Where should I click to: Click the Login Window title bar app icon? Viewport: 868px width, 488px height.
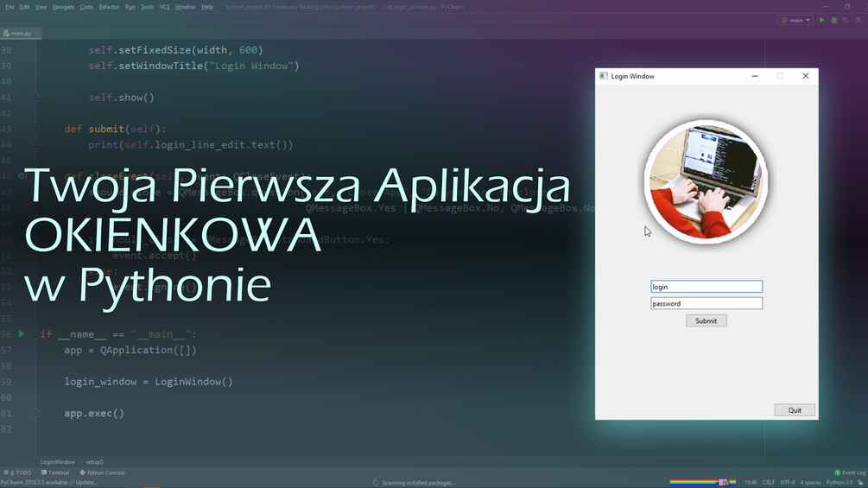click(604, 76)
